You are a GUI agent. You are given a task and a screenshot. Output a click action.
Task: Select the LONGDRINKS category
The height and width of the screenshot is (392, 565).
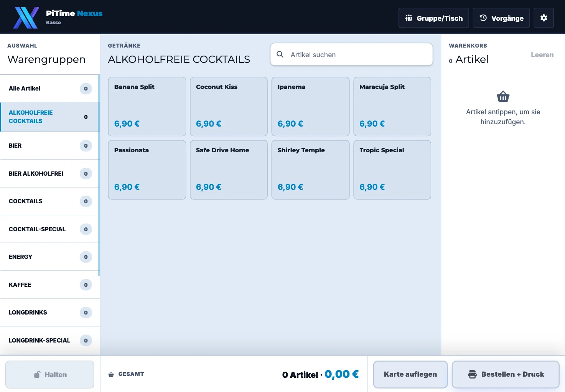pyautogui.click(x=50, y=313)
